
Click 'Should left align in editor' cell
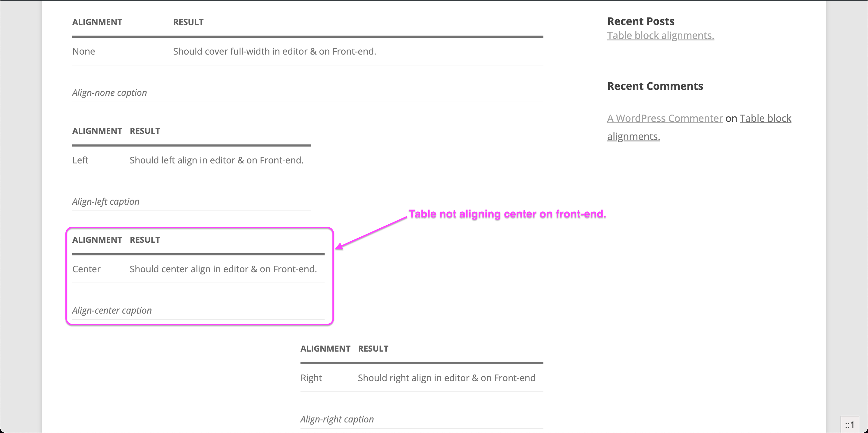coord(217,160)
